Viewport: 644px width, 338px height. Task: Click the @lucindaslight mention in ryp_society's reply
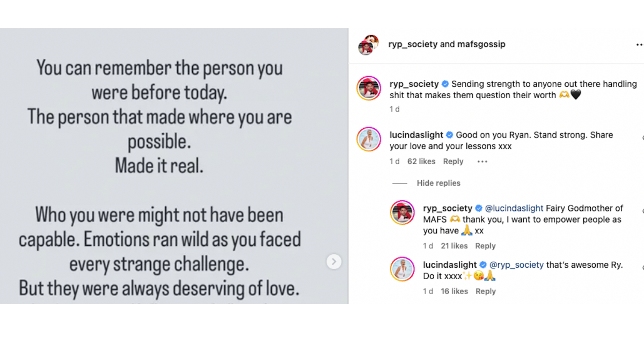(x=514, y=208)
